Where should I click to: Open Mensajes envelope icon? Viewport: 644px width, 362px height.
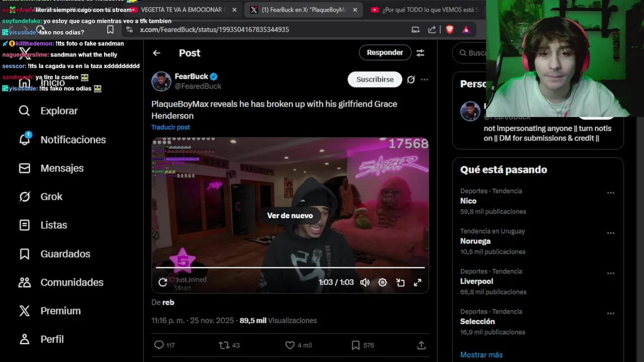tap(24, 168)
